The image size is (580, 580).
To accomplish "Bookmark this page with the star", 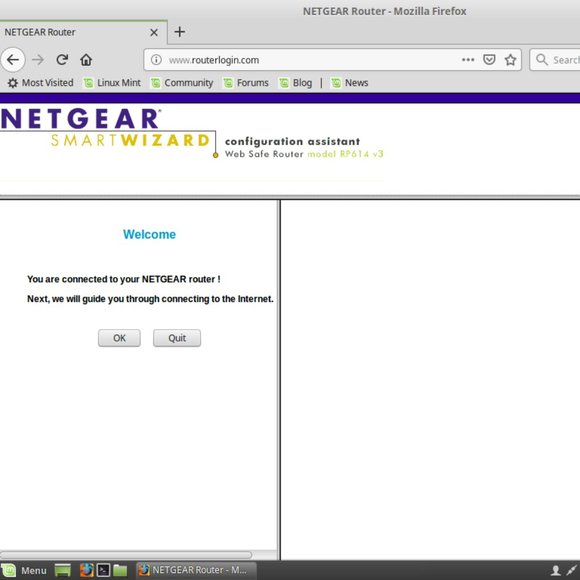I will 510,60.
